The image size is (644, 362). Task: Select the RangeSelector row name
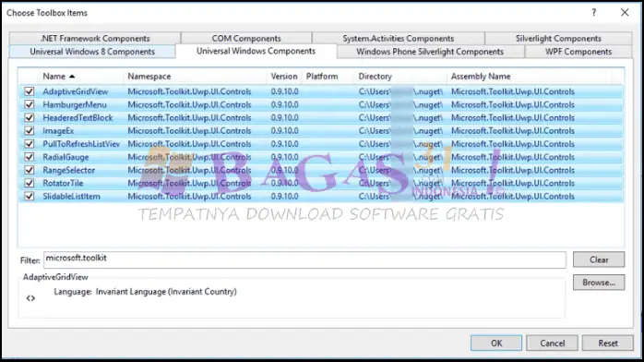[x=68, y=170]
